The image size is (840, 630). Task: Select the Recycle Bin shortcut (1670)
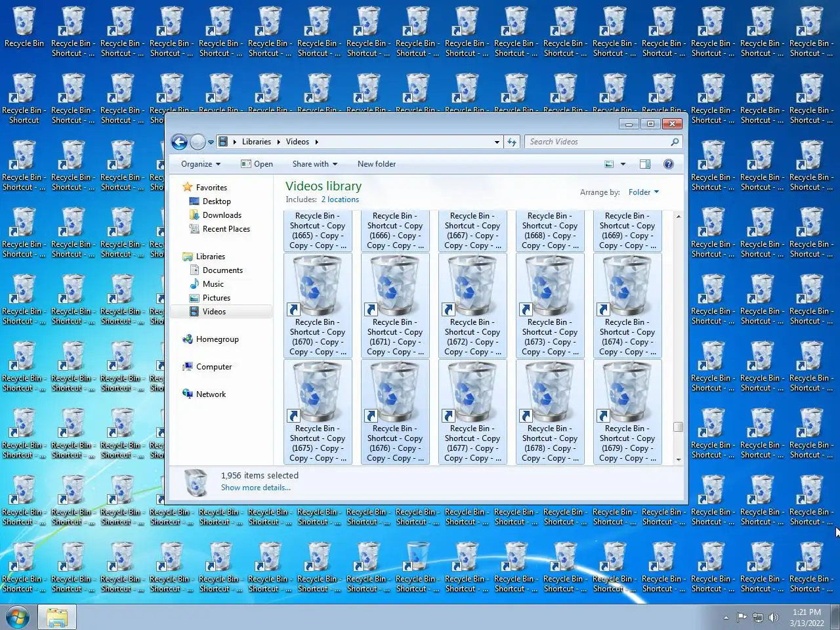(318, 305)
